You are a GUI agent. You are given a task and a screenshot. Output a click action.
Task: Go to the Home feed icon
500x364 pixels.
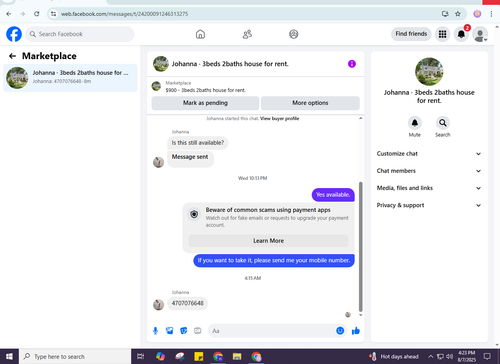(x=200, y=34)
